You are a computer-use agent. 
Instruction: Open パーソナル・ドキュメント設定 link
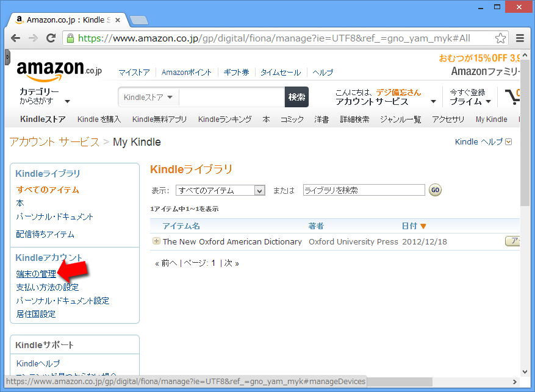click(x=63, y=301)
